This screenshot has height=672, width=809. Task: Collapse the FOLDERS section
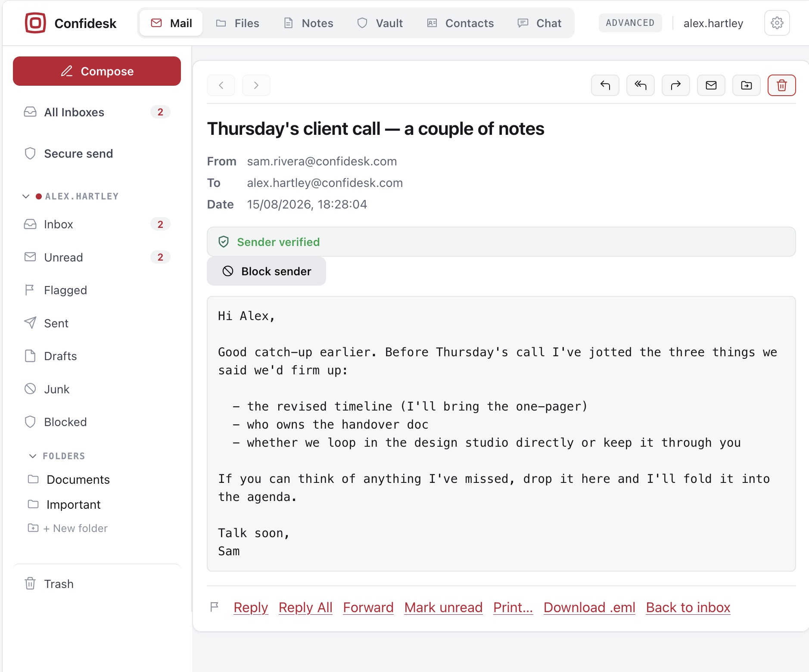click(33, 456)
